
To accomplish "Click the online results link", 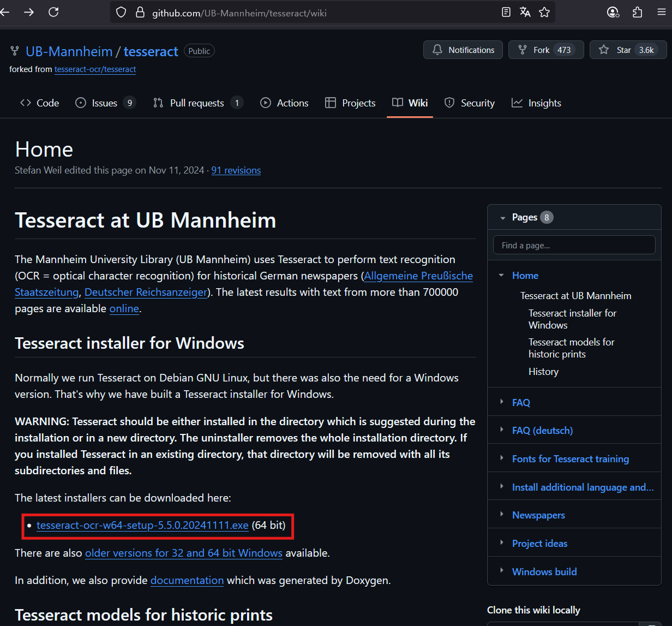I will (124, 308).
